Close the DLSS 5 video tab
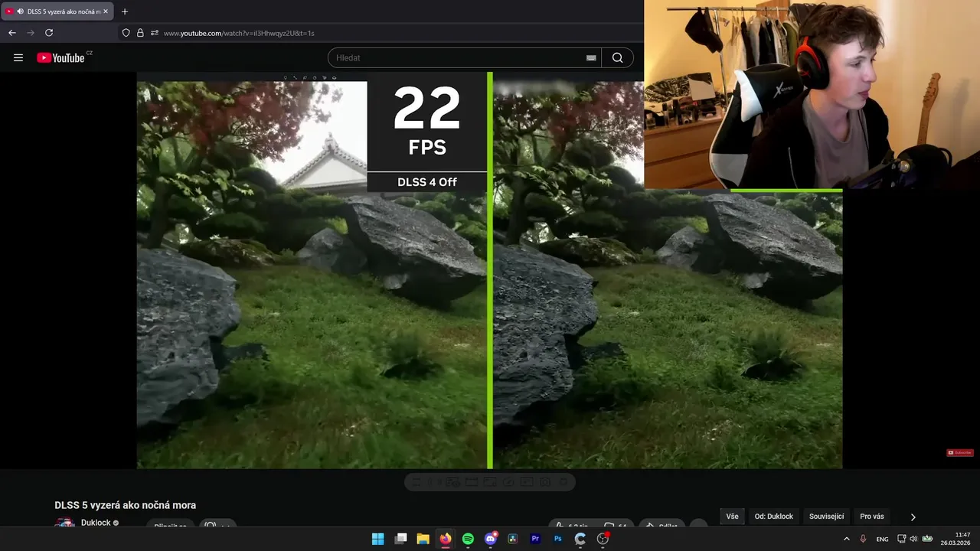 pos(106,11)
